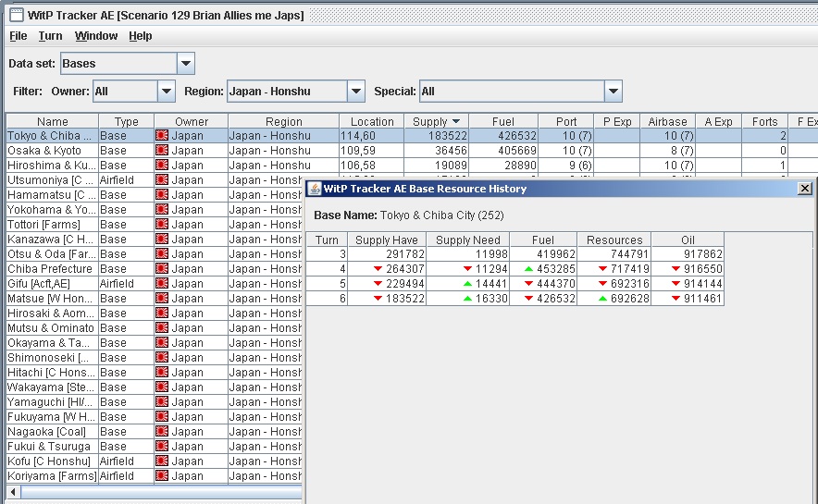This screenshot has height=504, width=818.
Task: Click the Supply Have value 291782
Action: (x=405, y=253)
